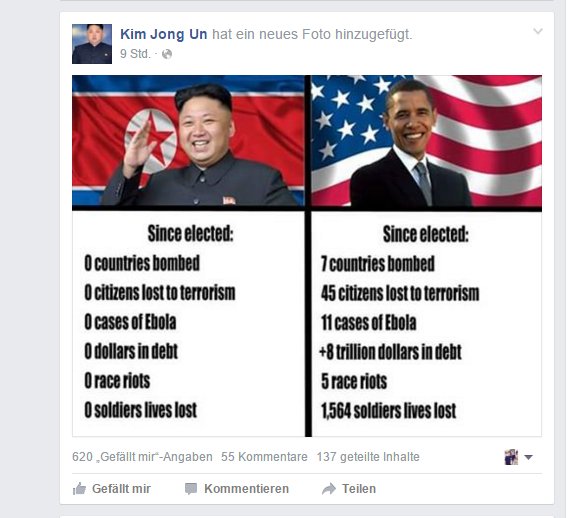
Task: View the 137 geteilte Inhalte
Action: click(368, 457)
